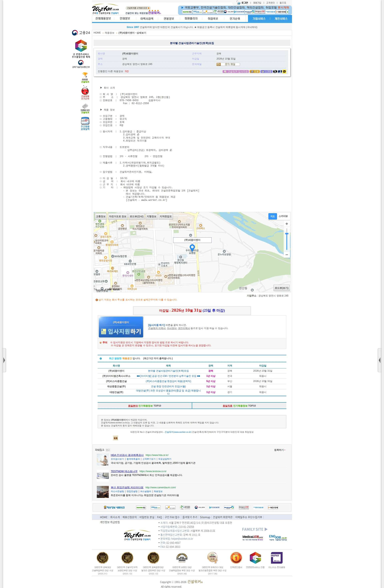The width and height of the screenshot is (384, 588).
Task: Select the 지도 map view
Action: pos(272,216)
